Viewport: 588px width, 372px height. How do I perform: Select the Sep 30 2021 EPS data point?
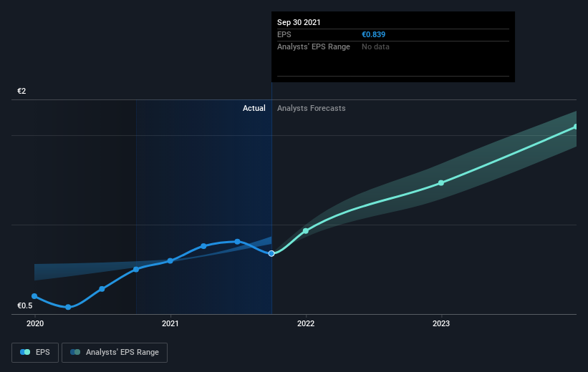click(x=271, y=254)
